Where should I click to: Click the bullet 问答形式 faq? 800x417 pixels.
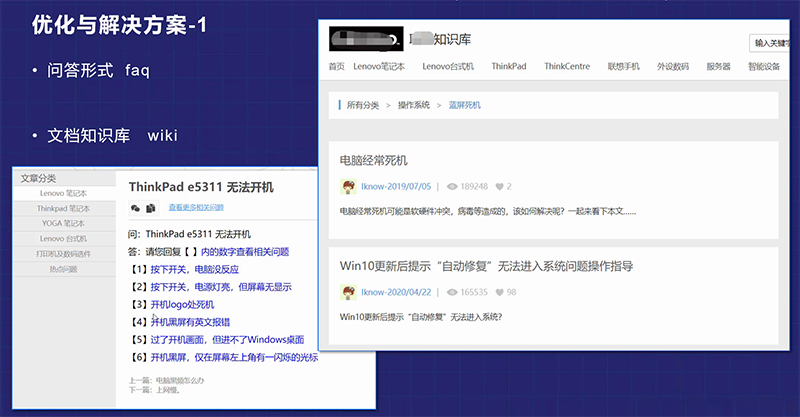point(98,70)
